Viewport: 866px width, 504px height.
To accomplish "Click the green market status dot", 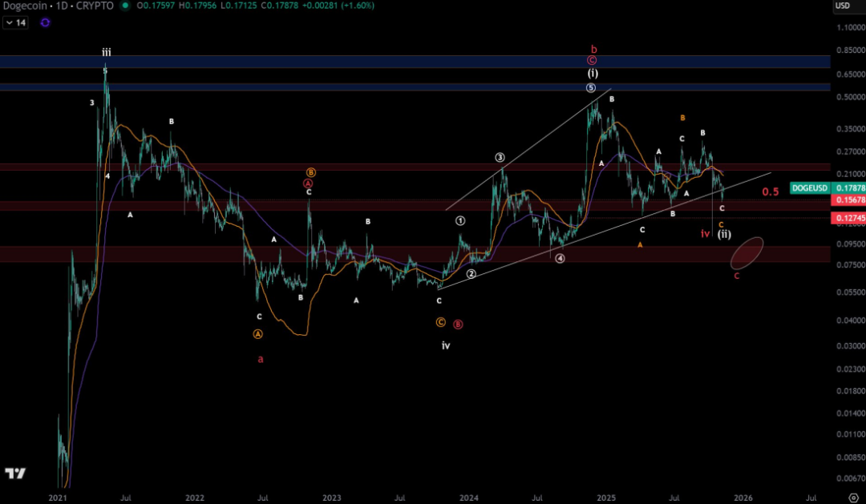I will tap(124, 6).
